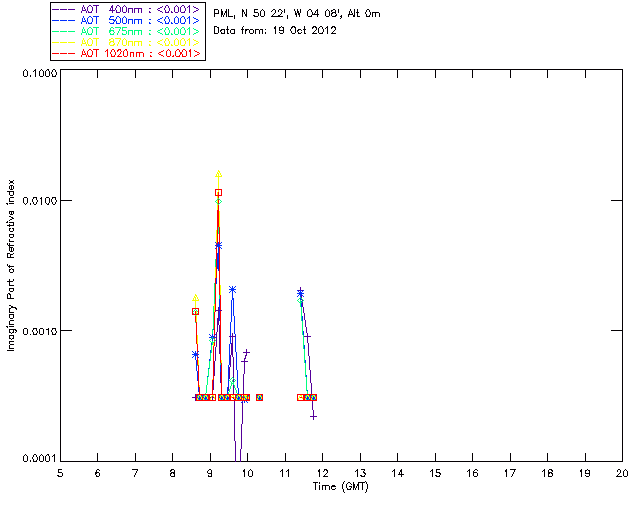The width and height of the screenshot is (640, 512).
Task: Click the AOT 500nm legend entry
Action: click(127, 20)
